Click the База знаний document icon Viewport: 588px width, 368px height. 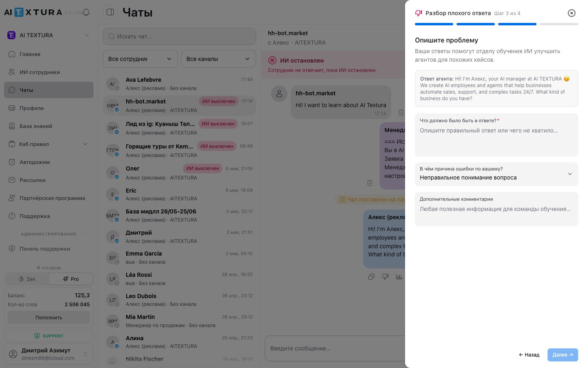(x=12, y=126)
